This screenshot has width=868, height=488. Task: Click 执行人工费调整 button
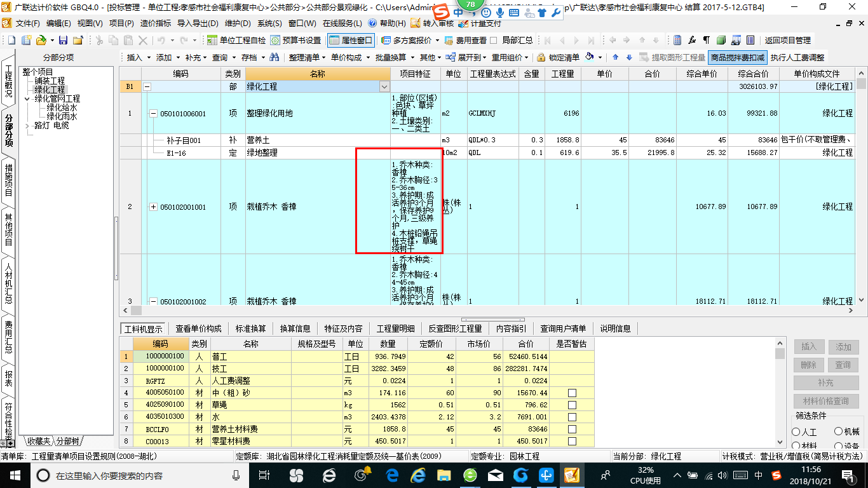tap(797, 57)
